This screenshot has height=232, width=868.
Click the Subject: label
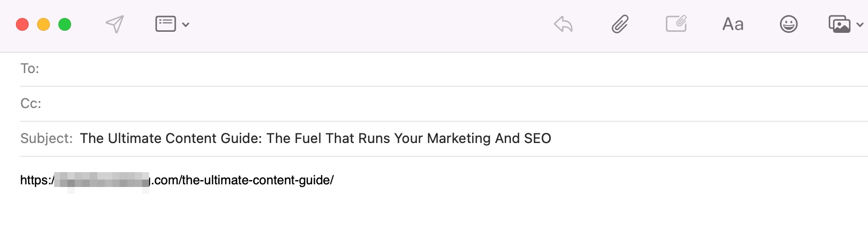[x=46, y=139]
